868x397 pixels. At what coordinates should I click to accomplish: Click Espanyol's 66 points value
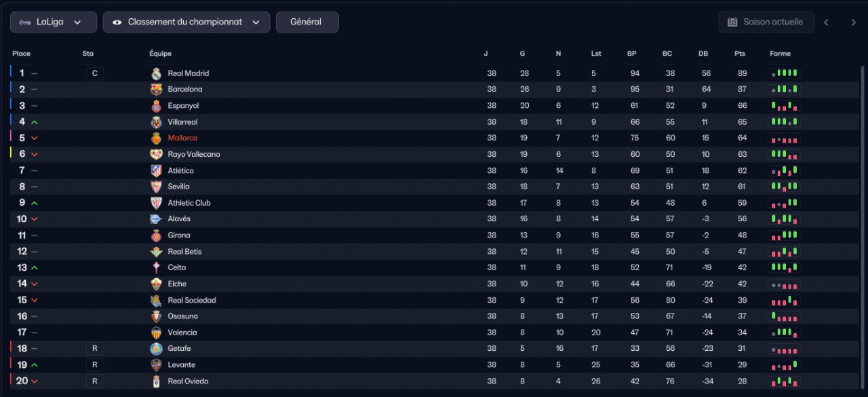[x=743, y=106]
